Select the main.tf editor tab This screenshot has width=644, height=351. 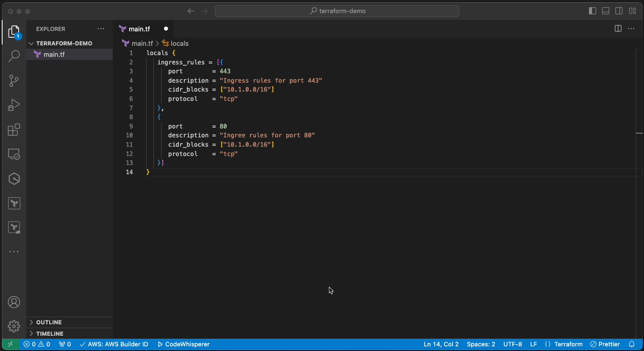tap(139, 29)
